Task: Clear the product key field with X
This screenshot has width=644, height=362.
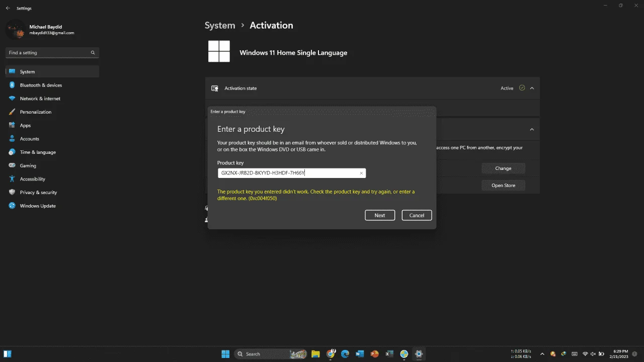Action: click(361, 173)
